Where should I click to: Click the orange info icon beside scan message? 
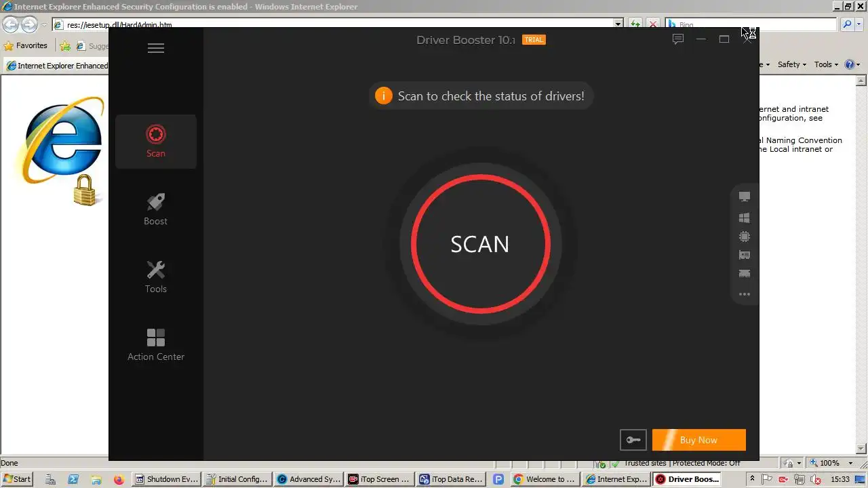tap(383, 96)
